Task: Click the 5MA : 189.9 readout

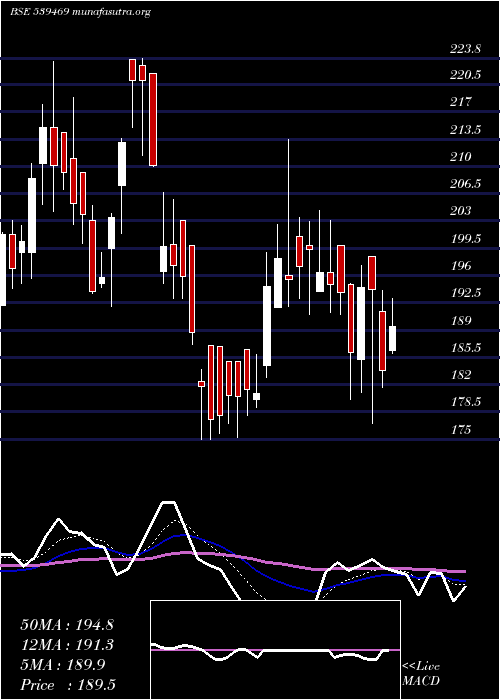Action: [63, 665]
